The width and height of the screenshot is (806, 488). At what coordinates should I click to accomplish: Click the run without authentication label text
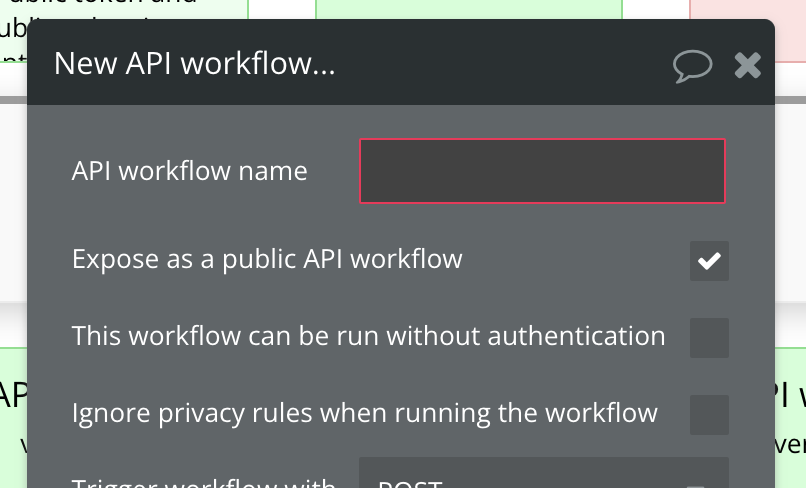pos(368,336)
